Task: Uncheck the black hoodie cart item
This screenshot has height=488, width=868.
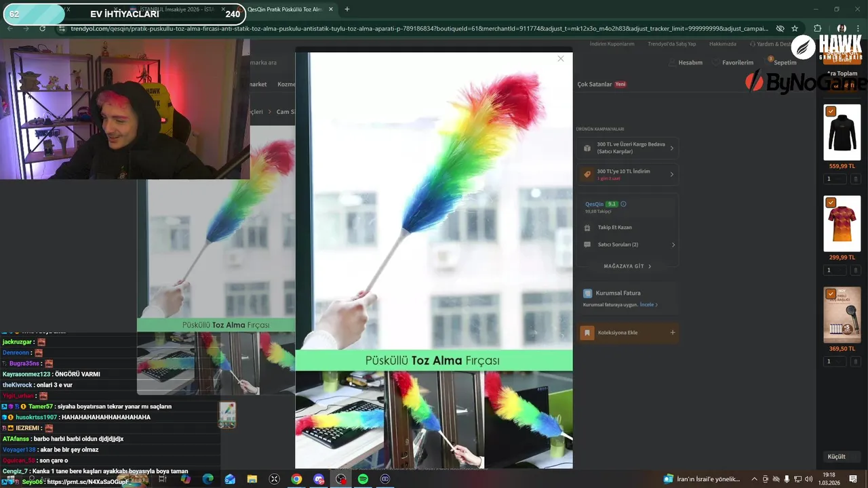Action: click(831, 111)
